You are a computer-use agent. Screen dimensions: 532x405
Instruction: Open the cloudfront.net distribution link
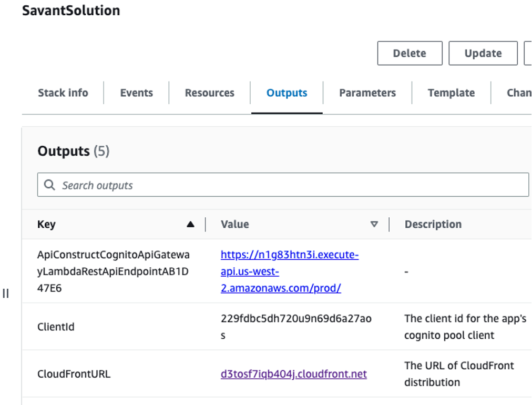(293, 374)
